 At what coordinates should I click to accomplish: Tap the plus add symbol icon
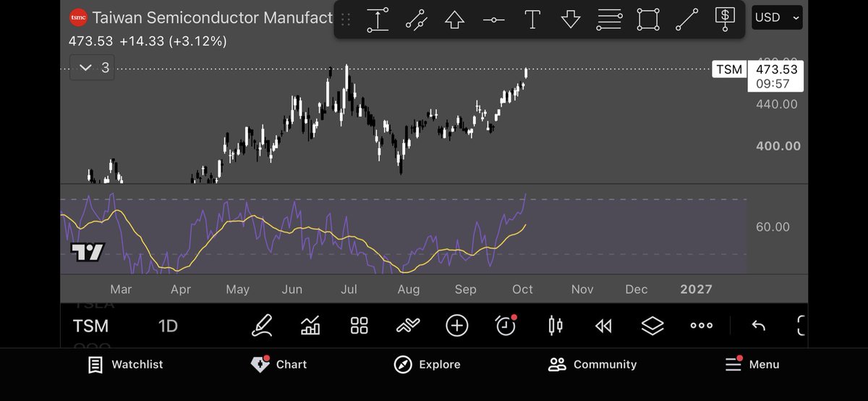457,326
